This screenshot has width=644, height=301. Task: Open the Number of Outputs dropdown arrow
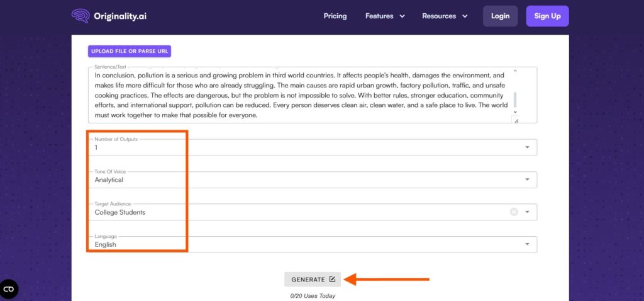527,147
